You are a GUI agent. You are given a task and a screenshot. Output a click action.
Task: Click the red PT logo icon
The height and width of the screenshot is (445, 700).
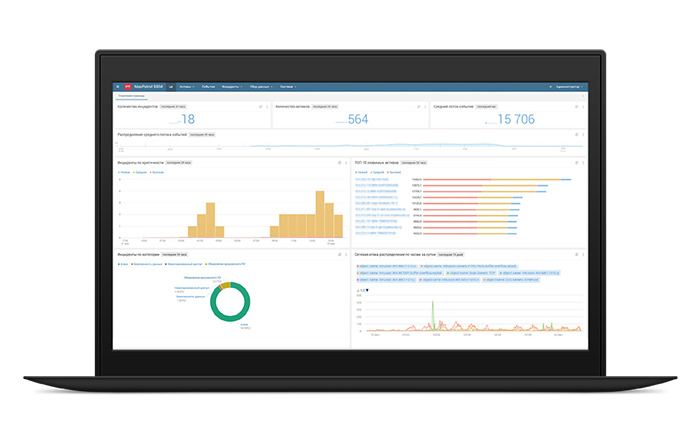point(128,87)
